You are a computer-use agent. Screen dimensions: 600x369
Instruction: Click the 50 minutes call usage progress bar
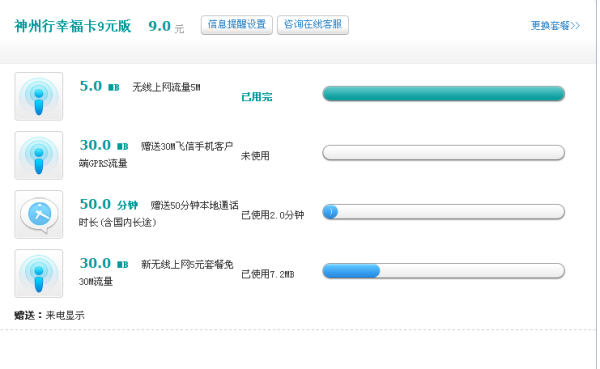pos(443,212)
